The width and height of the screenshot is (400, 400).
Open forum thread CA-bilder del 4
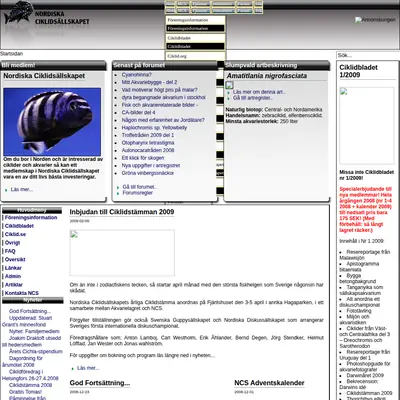pyautogui.click(x=138, y=113)
